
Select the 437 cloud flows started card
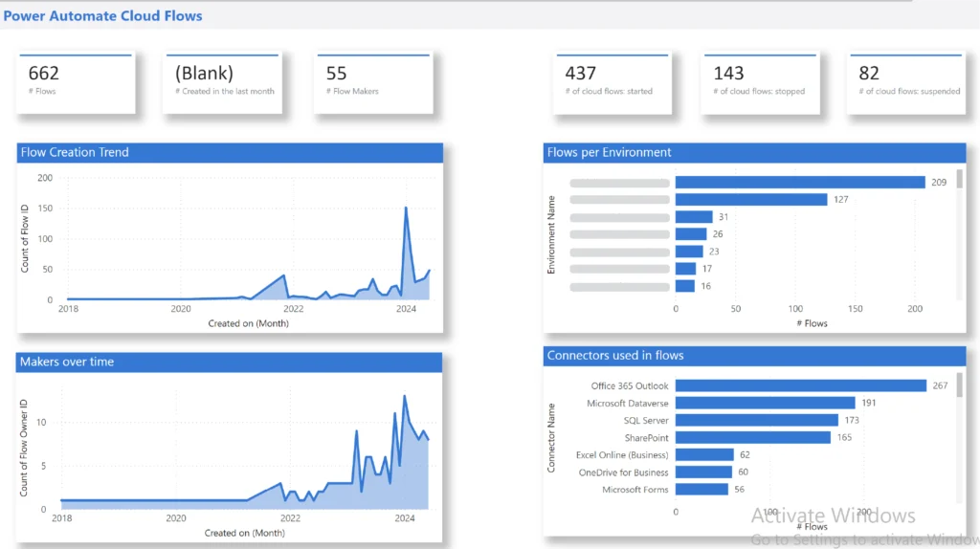tap(612, 83)
